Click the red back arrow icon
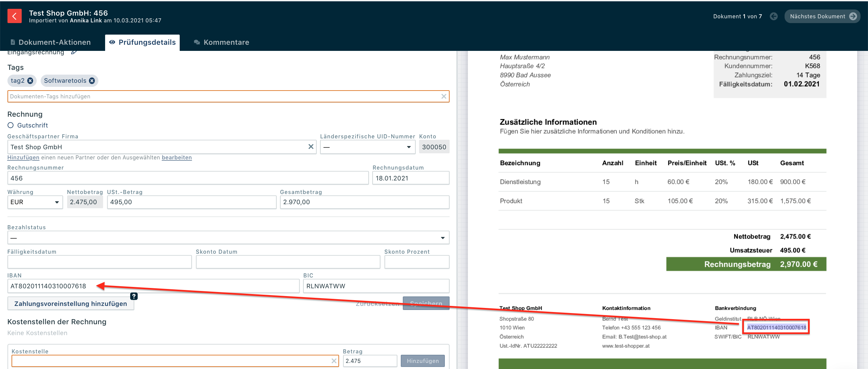The image size is (868, 369). pos(14,16)
